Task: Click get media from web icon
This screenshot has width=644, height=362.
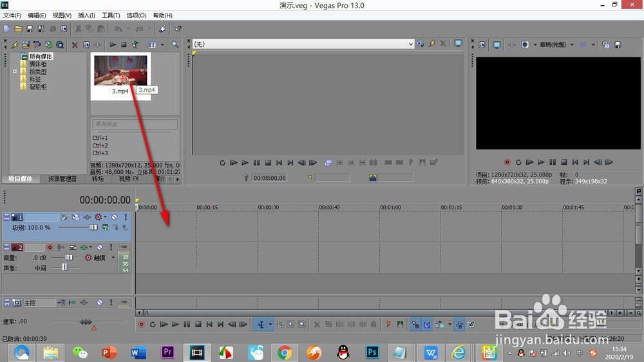Action: click(x=60, y=45)
